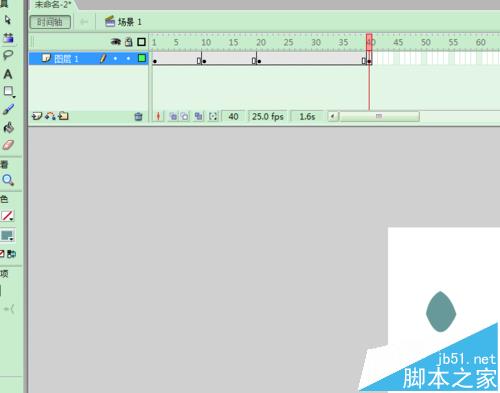The image size is (500, 393).
Task: Click the 场景 1 scene label
Action: tap(130, 22)
